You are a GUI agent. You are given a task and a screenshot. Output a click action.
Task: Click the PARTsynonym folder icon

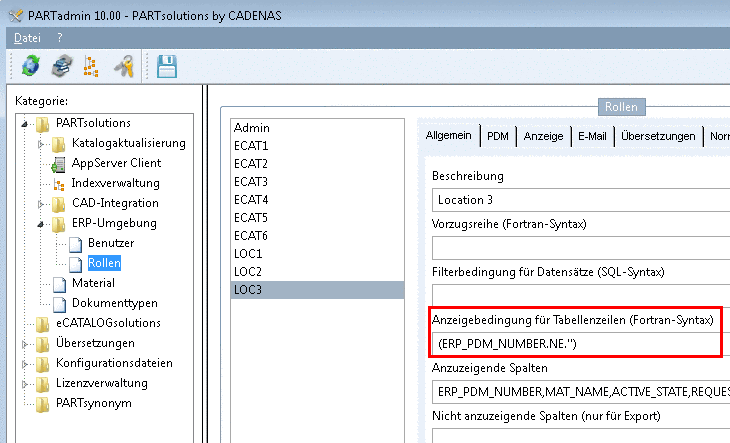43,404
